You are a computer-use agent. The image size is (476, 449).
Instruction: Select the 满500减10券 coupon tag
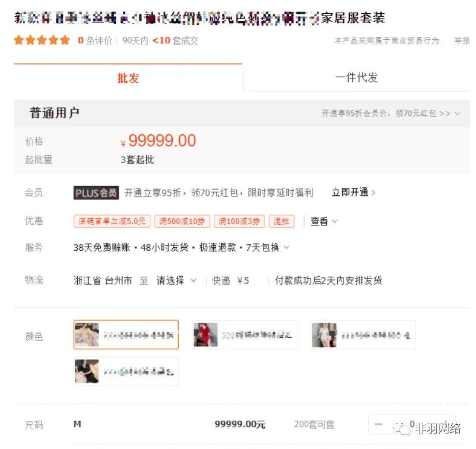(x=182, y=221)
